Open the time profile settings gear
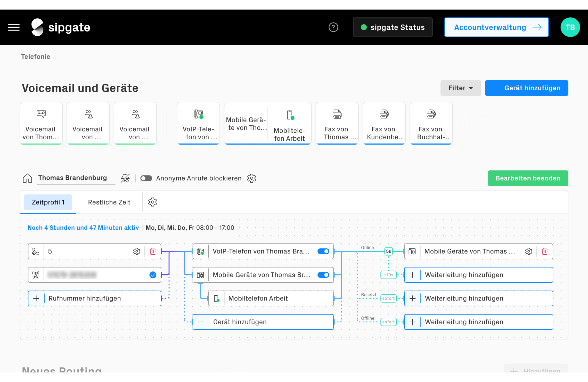This screenshot has width=588, height=382. [x=153, y=202]
